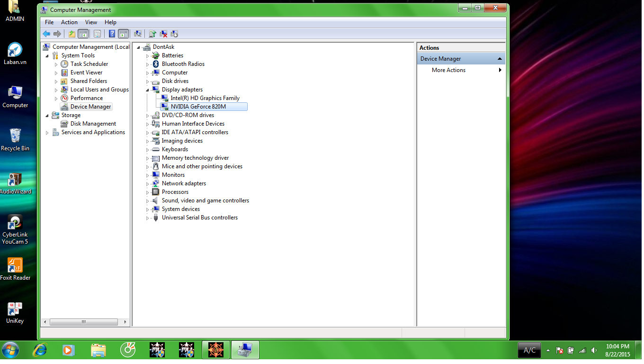Screen dimensions: 644x364
Task: Click the console tree horizontal scrollbar thumb
Action: pos(84,322)
